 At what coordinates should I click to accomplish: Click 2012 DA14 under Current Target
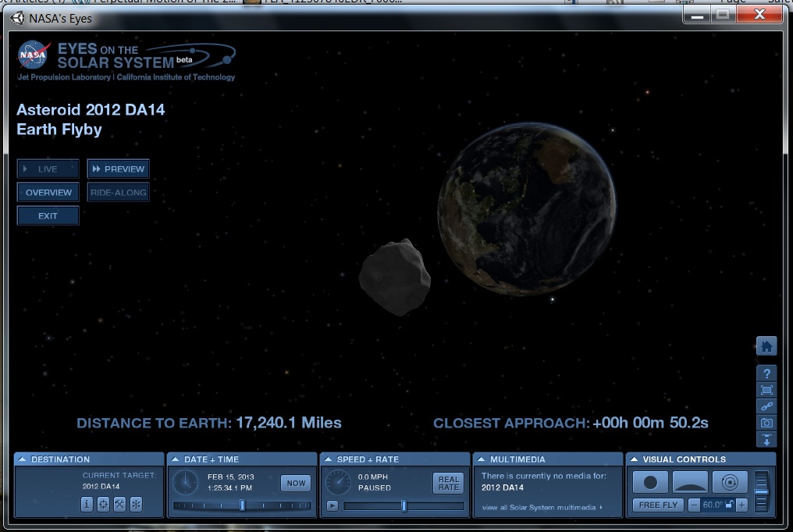pos(101,487)
